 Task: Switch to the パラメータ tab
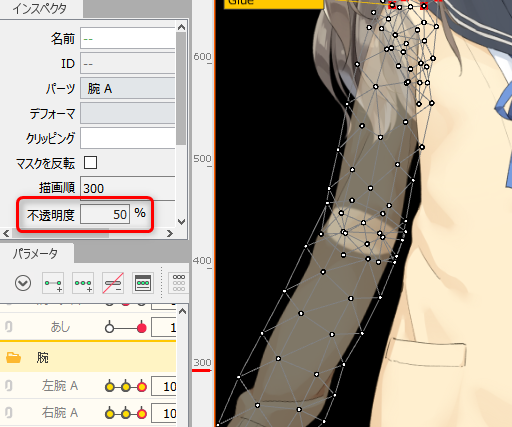pyautogui.click(x=35, y=254)
